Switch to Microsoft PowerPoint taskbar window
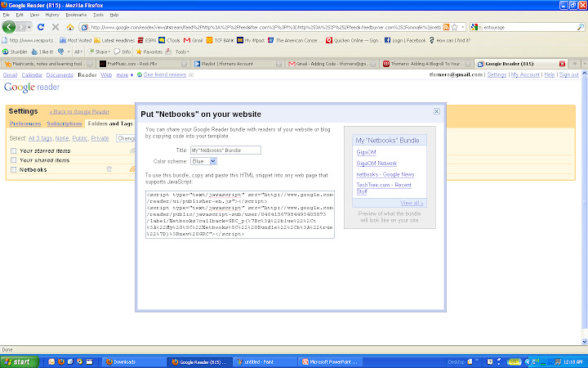The image size is (588, 368). (x=331, y=362)
